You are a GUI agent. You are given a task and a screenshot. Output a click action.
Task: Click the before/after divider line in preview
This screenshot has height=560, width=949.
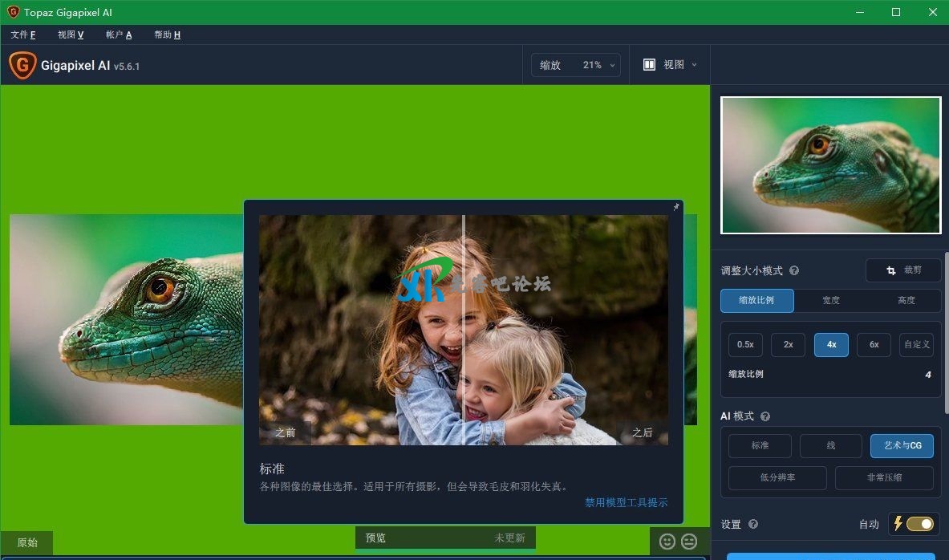coord(464,329)
